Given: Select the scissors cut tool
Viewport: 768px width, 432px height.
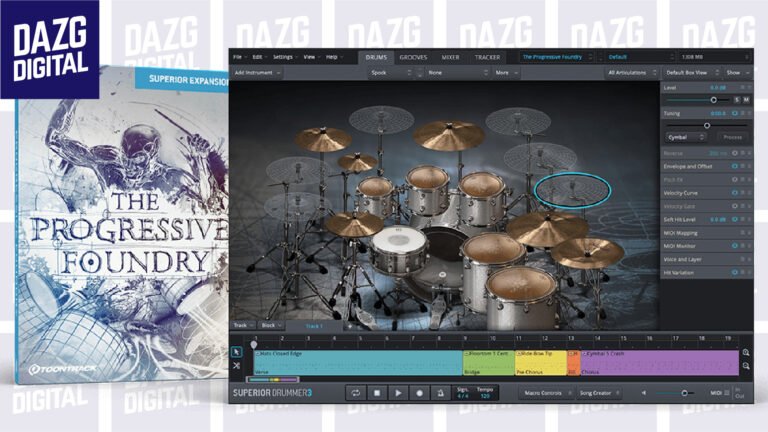Looking at the screenshot, I should [x=237, y=365].
